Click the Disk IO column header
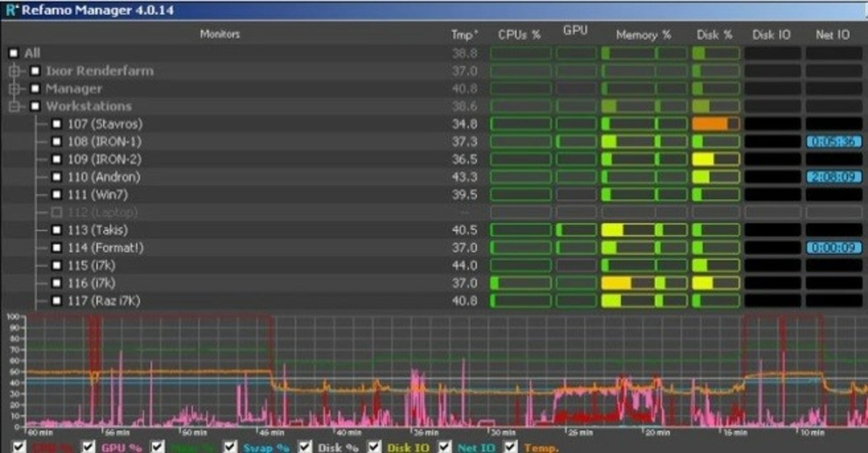This screenshot has width=868, height=453. [x=771, y=35]
